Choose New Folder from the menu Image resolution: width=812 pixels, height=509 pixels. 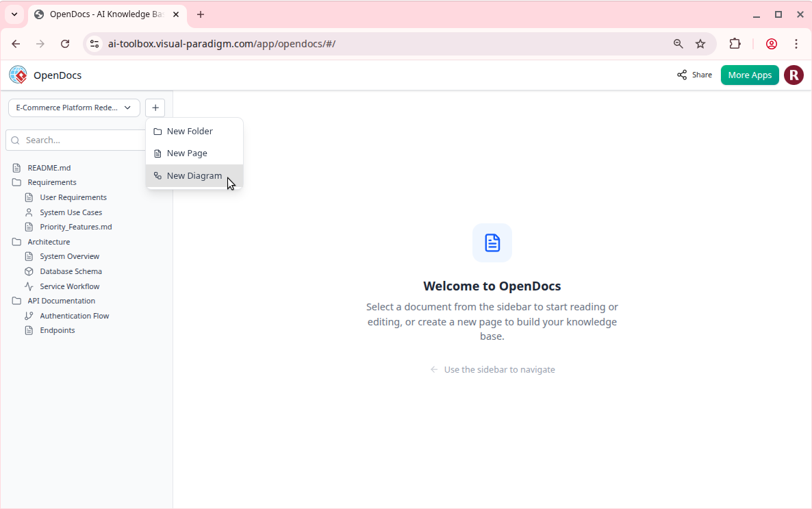[190, 132]
